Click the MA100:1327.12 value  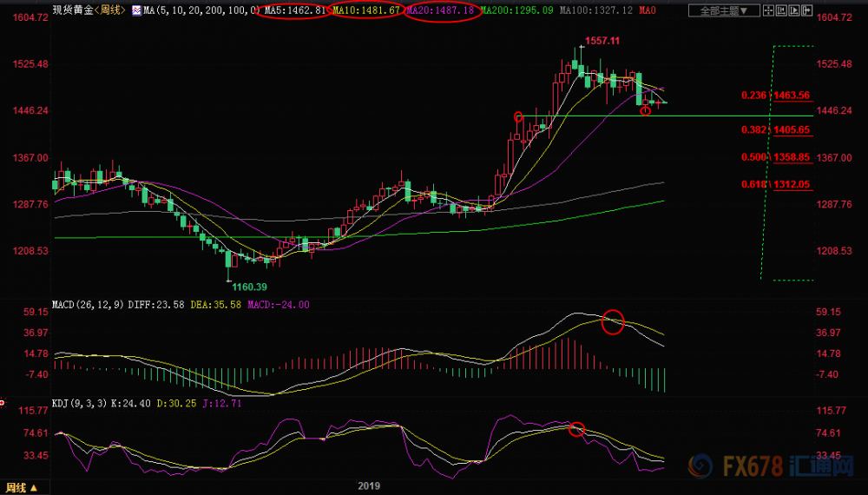(596, 10)
